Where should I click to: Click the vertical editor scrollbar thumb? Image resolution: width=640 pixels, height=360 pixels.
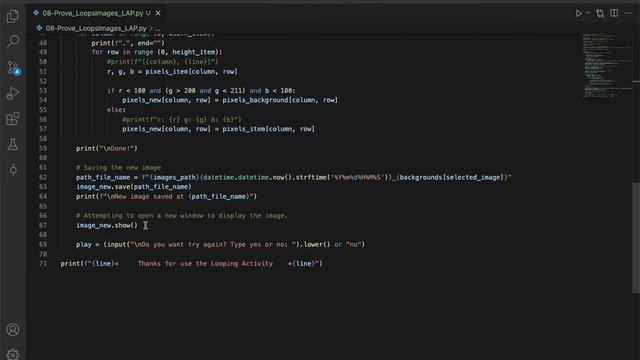pyautogui.click(x=636, y=238)
